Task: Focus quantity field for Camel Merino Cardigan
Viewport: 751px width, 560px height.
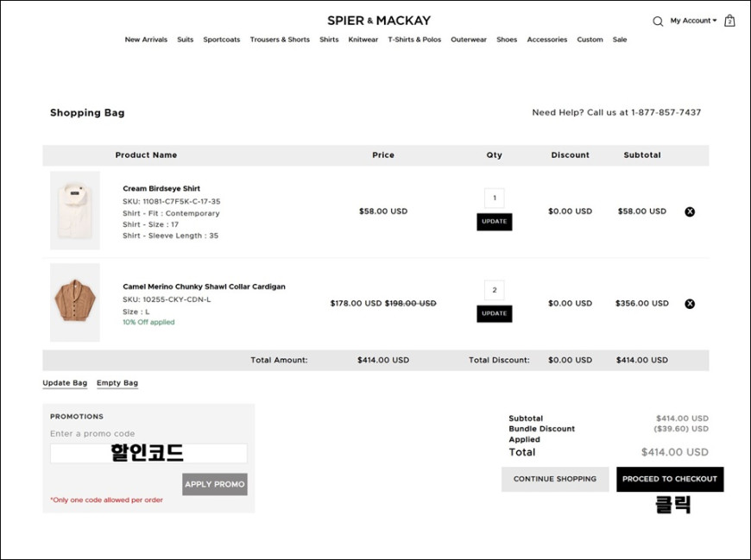Action: (x=495, y=290)
